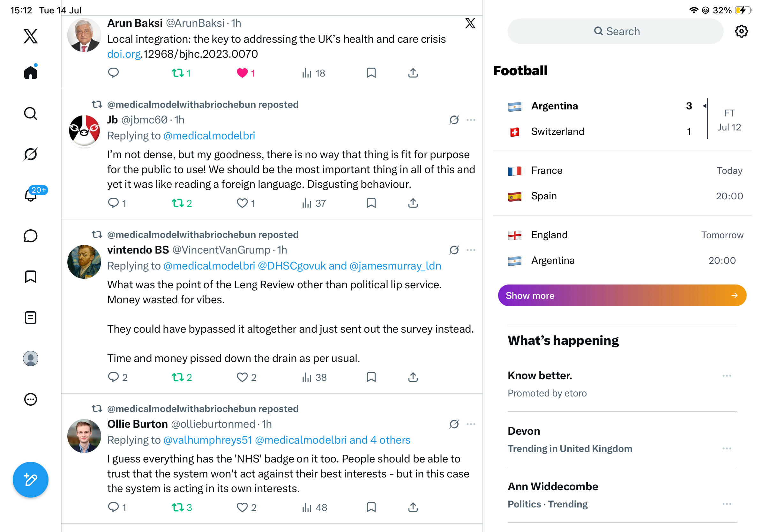
Task: Open profile avatar in the sidebar
Action: pyautogui.click(x=31, y=358)
